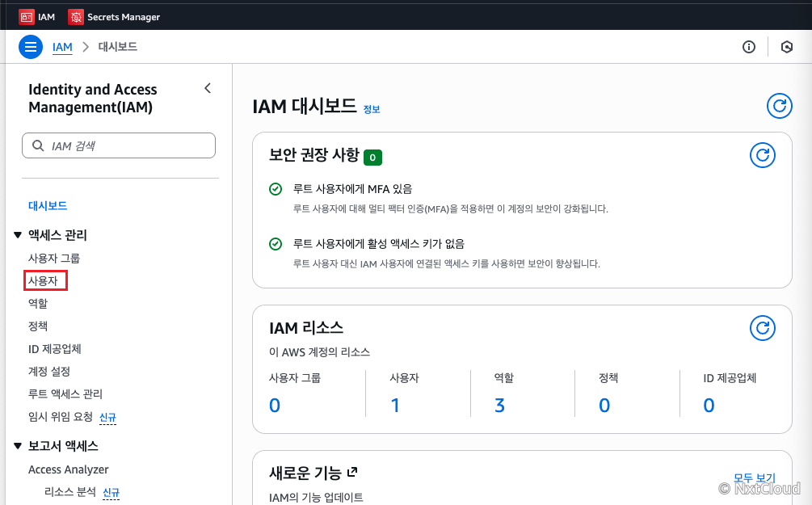Open ID 제공업체 in the side navigation
812x505 pixels.
54,348
